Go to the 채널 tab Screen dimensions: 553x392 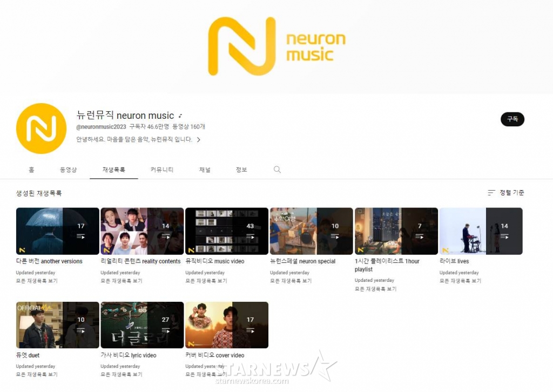205,170
